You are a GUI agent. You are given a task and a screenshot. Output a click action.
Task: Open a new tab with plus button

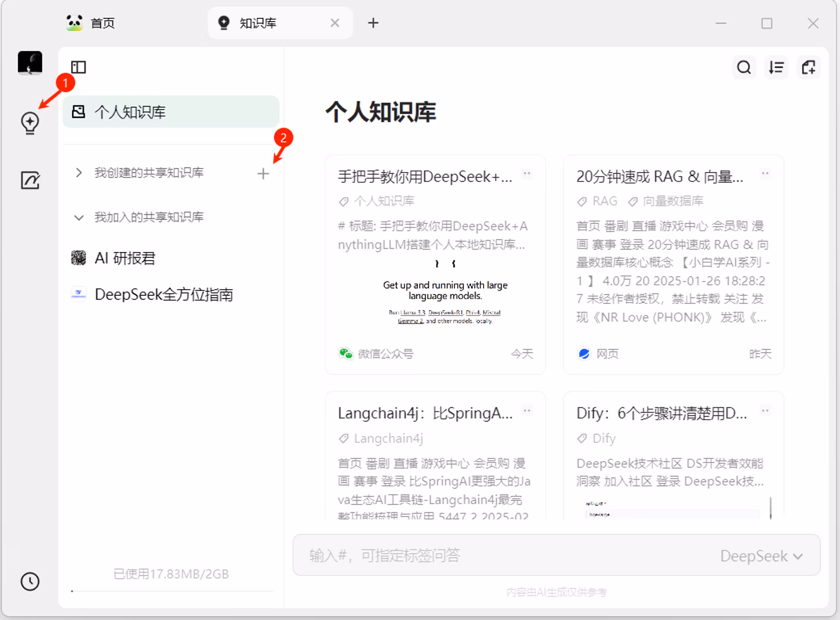[x=373, y=23]
